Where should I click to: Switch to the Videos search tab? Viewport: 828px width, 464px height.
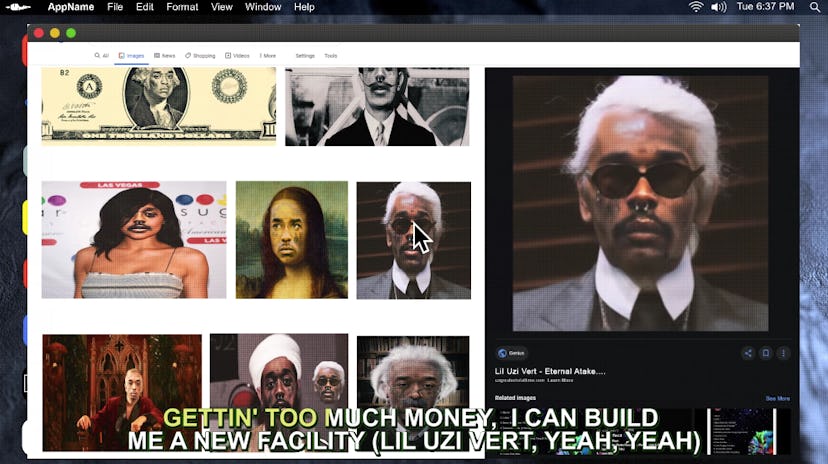tap(238, 56)
